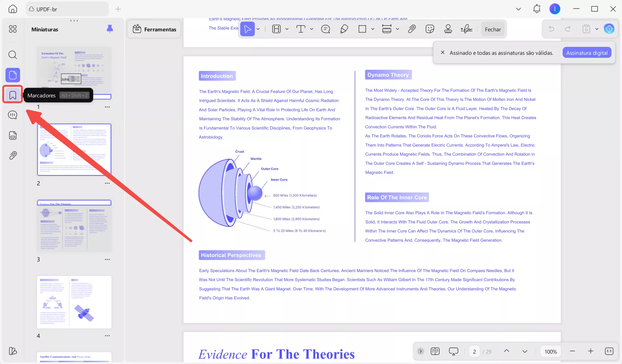Expand the text tool dropdown arrow
622x364 pixels.
click(x=311, y=29)
